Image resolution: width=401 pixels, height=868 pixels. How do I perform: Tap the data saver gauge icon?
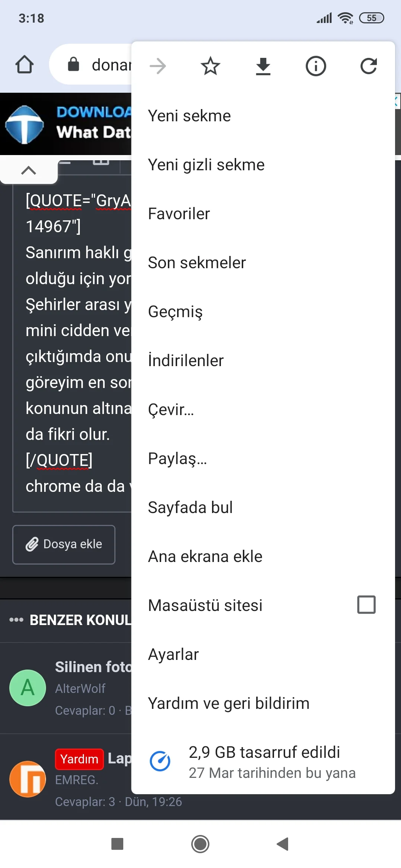click(x=160, y=761)
